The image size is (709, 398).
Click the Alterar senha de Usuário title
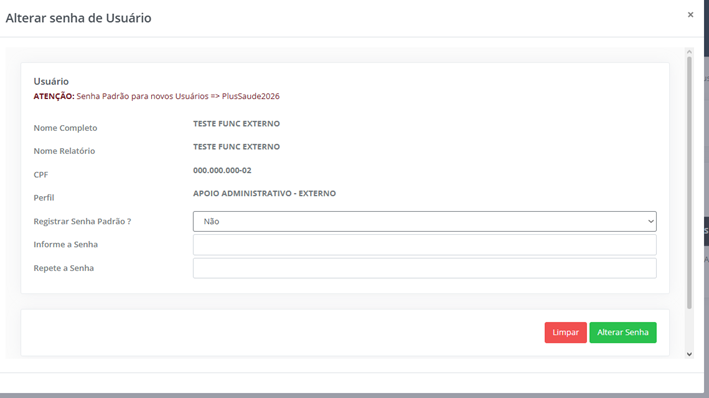pos(79,18)
